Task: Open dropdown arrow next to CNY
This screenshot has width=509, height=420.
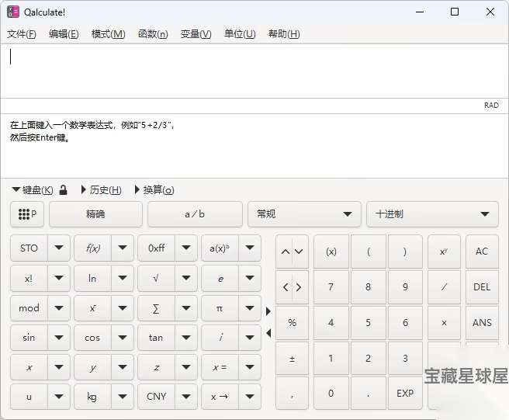Action: click(186, 397)
